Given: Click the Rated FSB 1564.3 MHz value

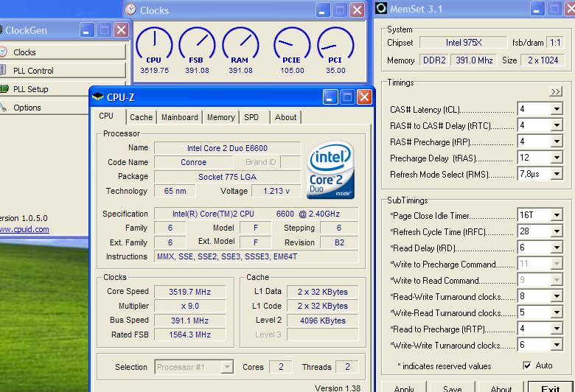Looking at the screenshot, I should click(x=189, y=335).
